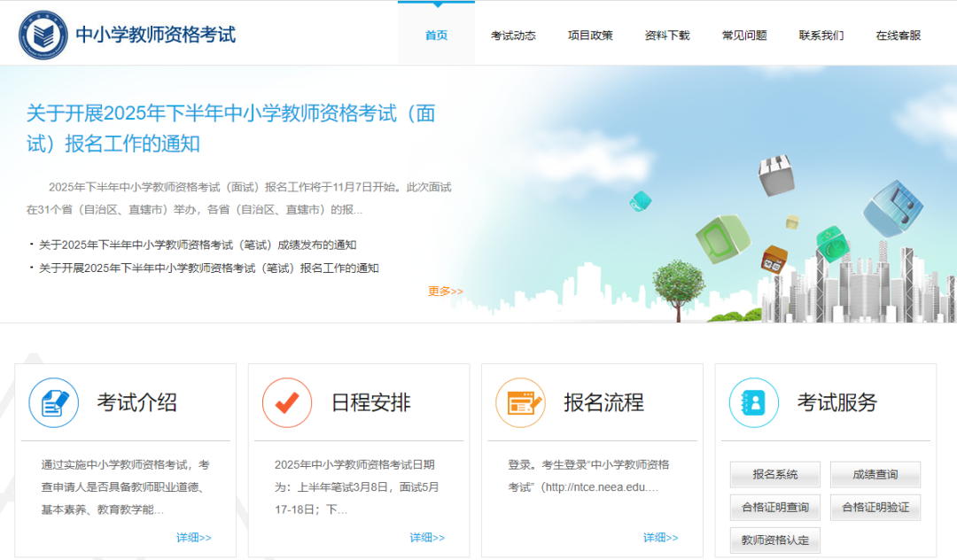
Task: Click the blue notebook icon beside 考试服务
Action: click(x=753, y=402)
